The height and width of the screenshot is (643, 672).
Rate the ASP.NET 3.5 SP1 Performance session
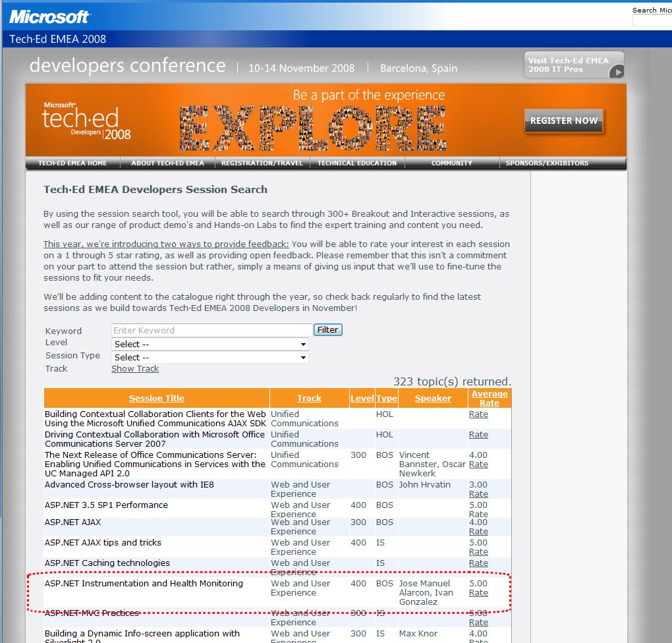[x=478, y=514]
